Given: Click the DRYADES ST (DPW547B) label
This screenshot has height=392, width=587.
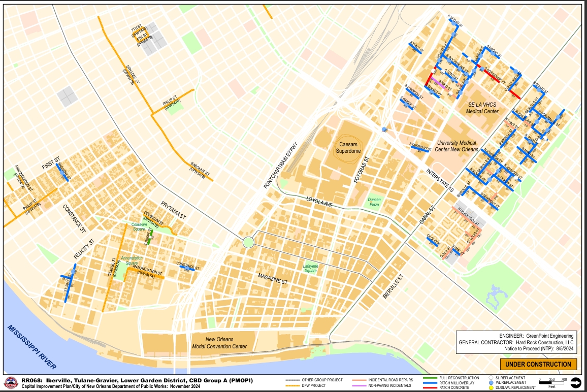Looking at the screenshot, I should coord(130,75).
